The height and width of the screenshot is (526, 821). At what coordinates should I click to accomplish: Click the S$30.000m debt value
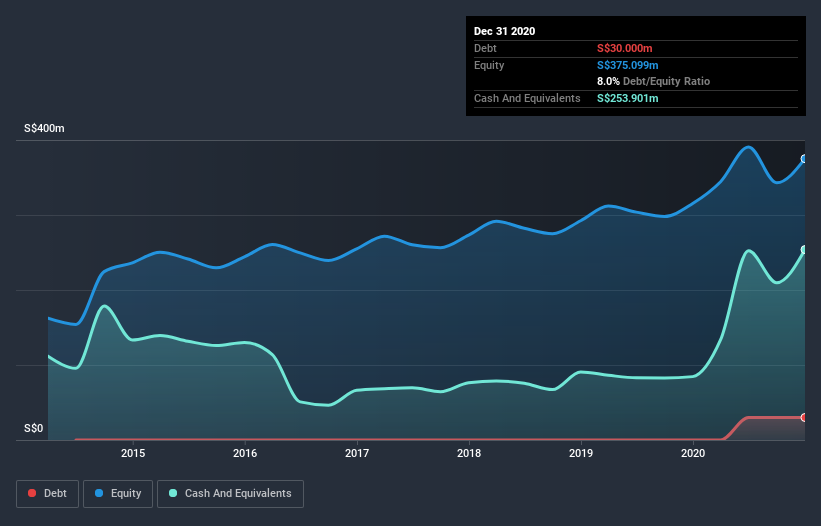tap(625, 48)
